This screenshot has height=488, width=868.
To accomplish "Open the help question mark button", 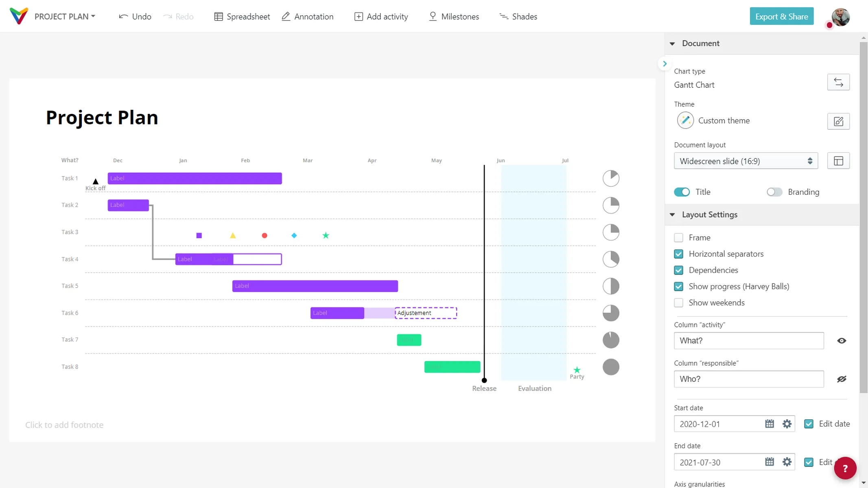I will [845, 468].
